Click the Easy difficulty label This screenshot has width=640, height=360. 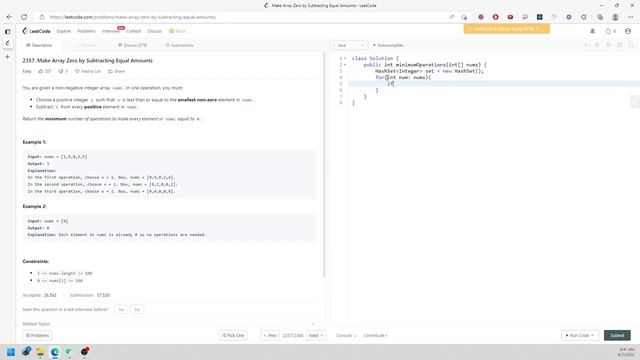pos(27,71)
